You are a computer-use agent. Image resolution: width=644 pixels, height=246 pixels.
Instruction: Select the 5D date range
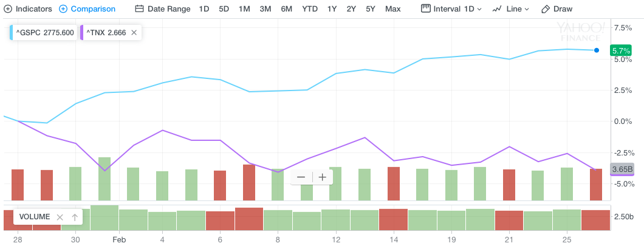click(224, 9)
